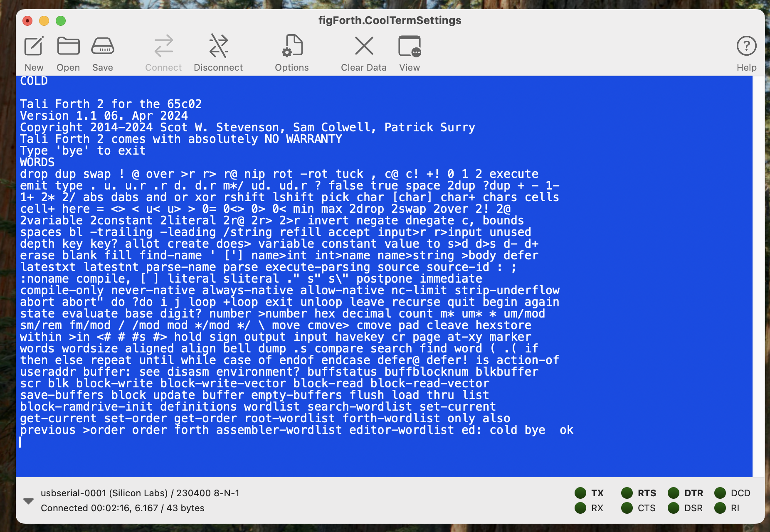Click the green zoom window button

pyautogui.click(x=61, y=21)
